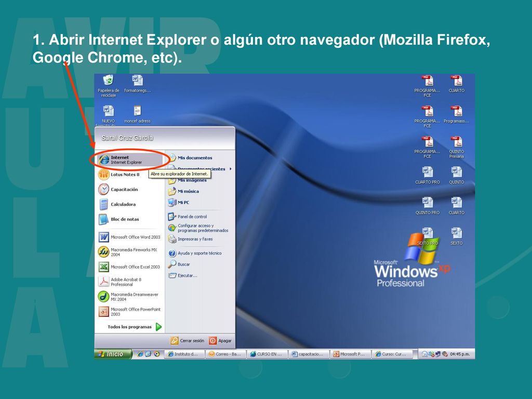
Task: Select the moncef adress text file icon
Action: click(137, 114)
